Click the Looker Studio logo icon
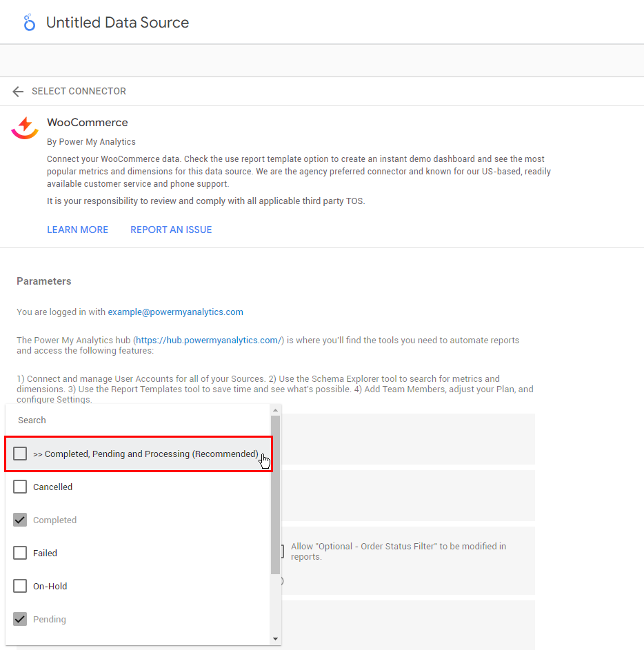Image resolution: width=644 pixels, height=650 pixels. click(x=29, y=23)
